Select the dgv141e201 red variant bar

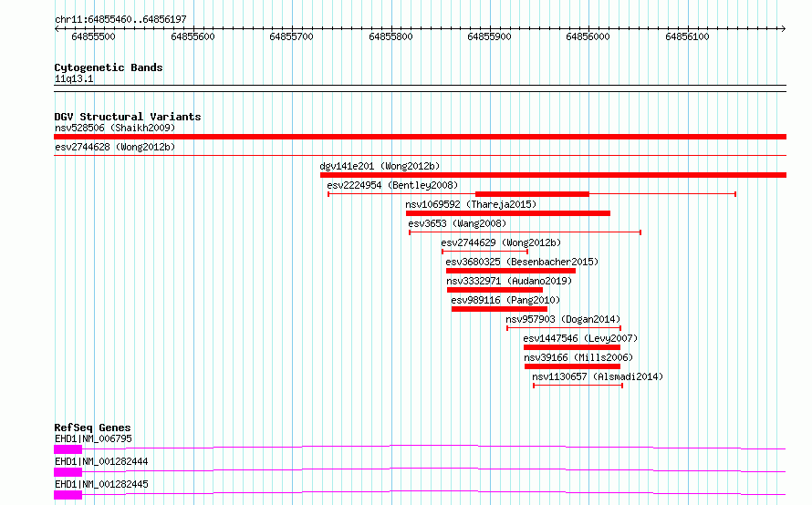553,175
